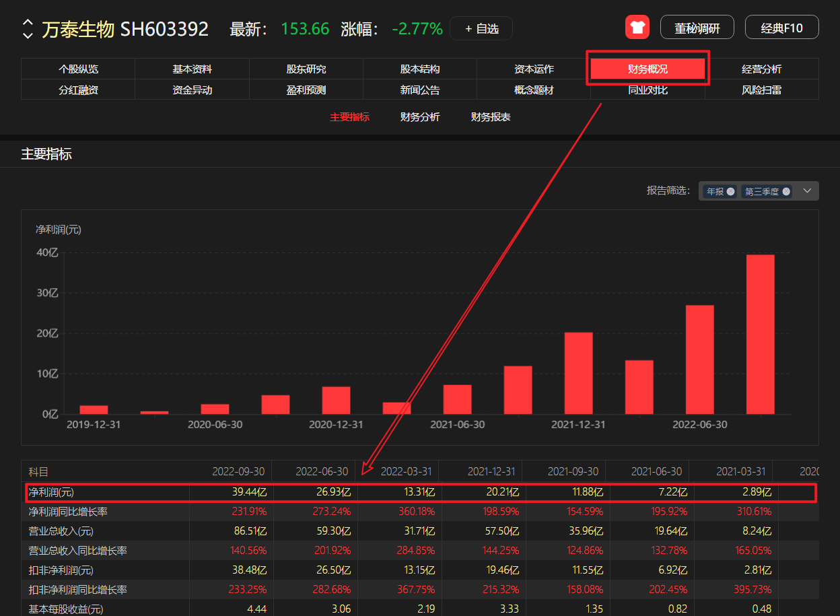Open the 股本结构 tab
The width and height of the screenshot is (840, 616).
[x=420, y=69]
